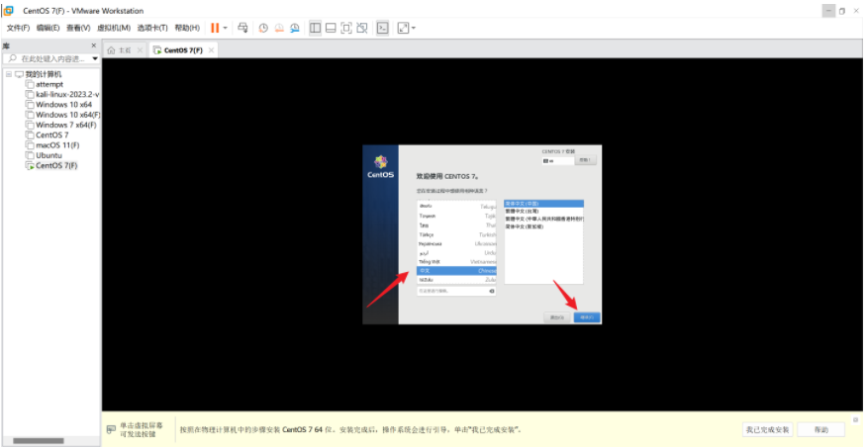Close the CentOS 7(F) tab
This screenshot has height=447, width=868.
click(x=211, y=50)
